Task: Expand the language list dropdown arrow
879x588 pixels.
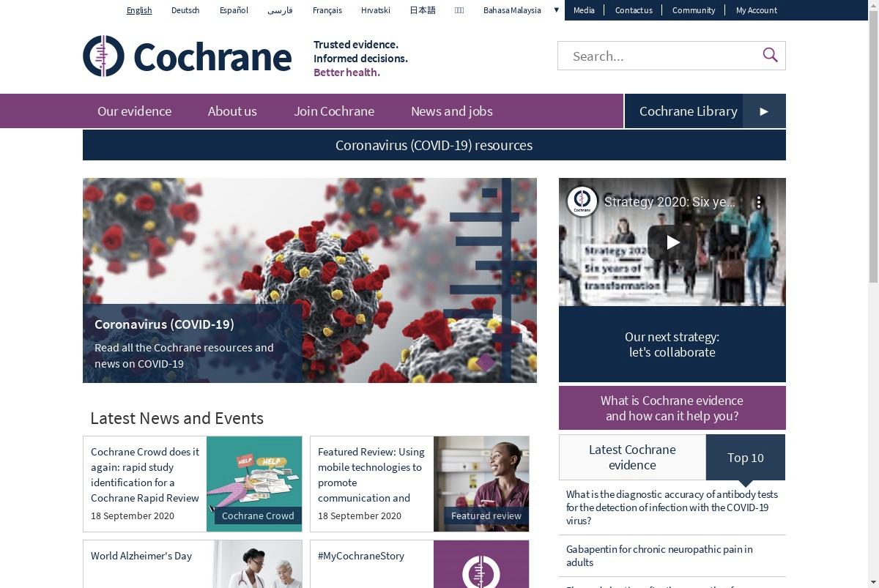Action: pos(556,10)
